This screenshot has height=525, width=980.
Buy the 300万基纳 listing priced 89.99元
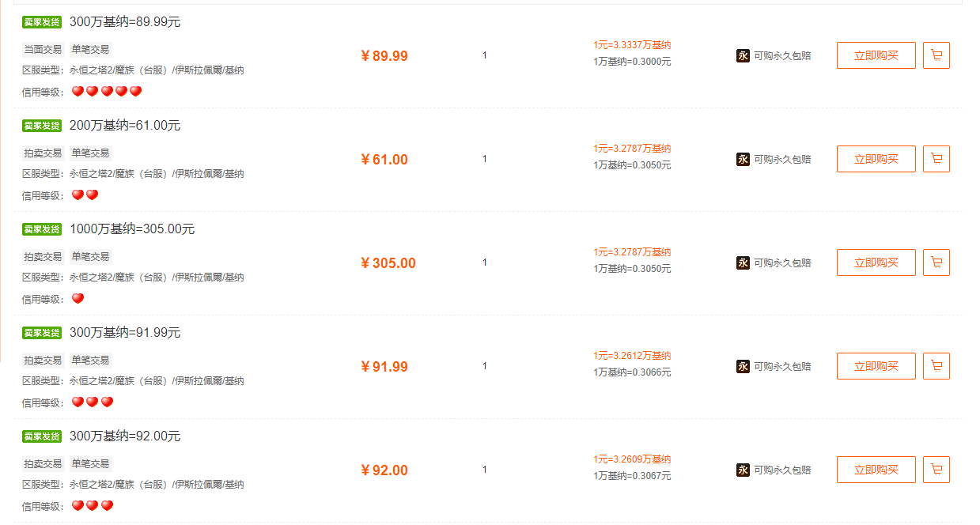[x=876, y=55]
